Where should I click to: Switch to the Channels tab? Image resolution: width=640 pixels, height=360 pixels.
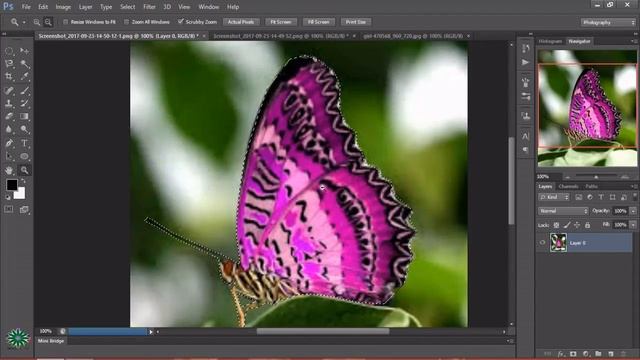[x=568, y=187]
